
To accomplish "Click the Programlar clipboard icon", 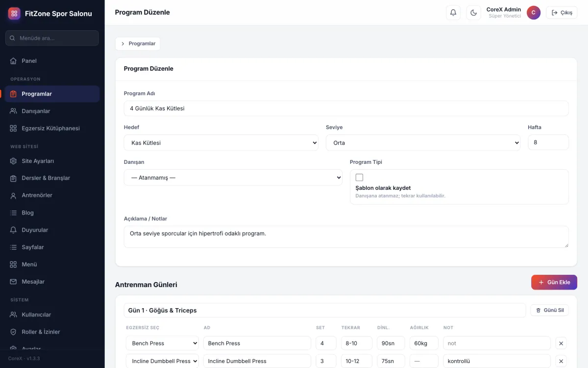I will pos(13,94).
